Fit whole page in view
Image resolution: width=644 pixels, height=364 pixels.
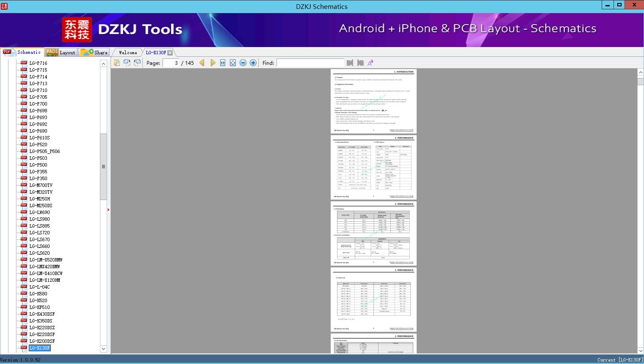(x=233, y=63)
